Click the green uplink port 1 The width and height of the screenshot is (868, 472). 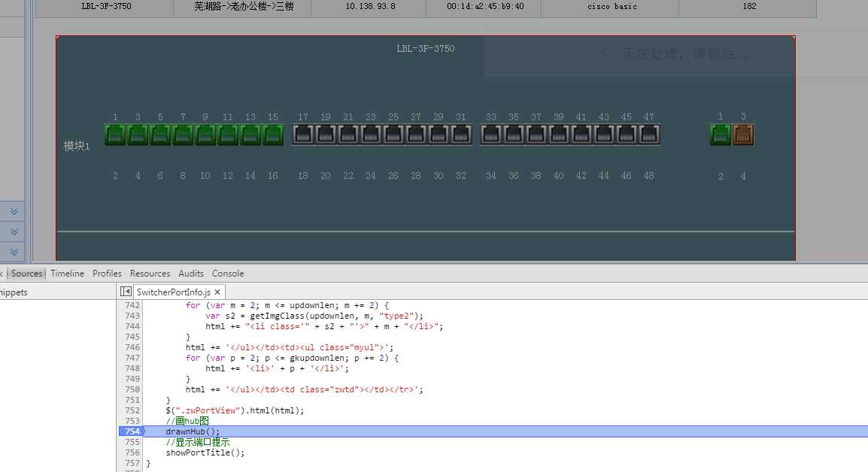[721, 135]
